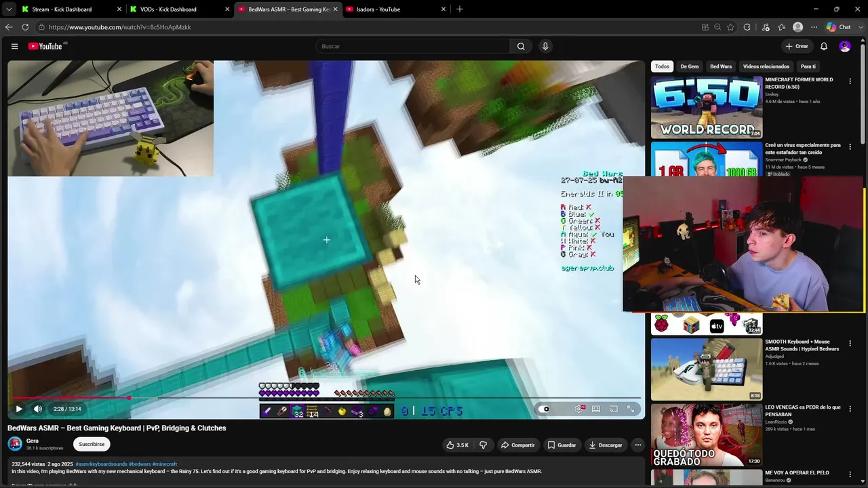
Task: Click the Guardar save button
Action: (561, 445)
